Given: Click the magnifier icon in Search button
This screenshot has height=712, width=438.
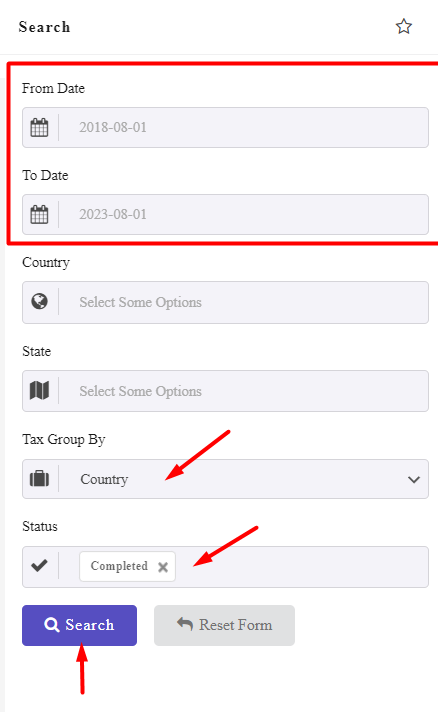Looking at the screenshot, I should [51, 625].
